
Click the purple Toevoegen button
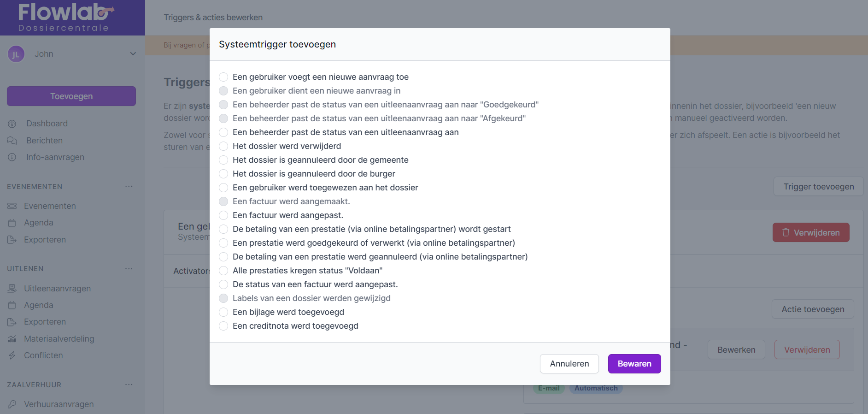click(71, 96)
